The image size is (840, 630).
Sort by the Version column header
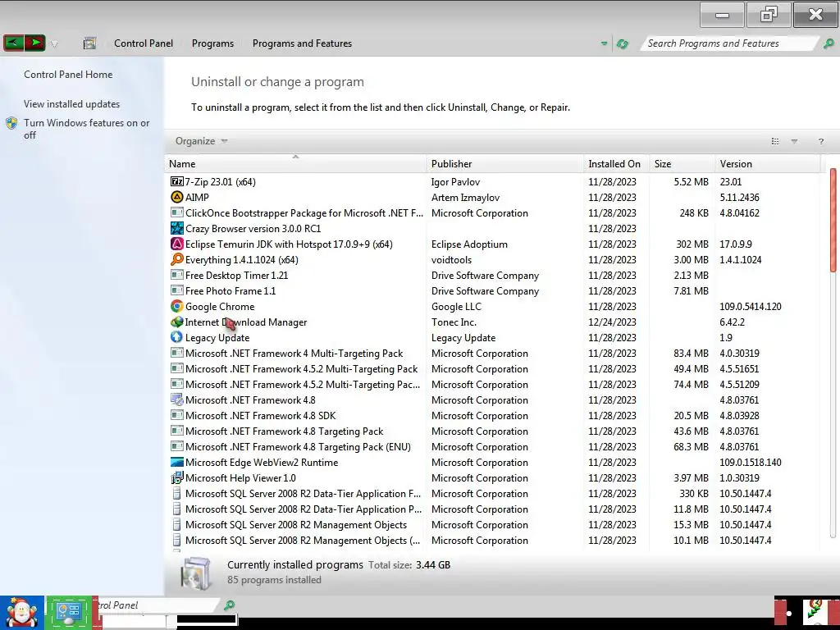pos(768,163)
